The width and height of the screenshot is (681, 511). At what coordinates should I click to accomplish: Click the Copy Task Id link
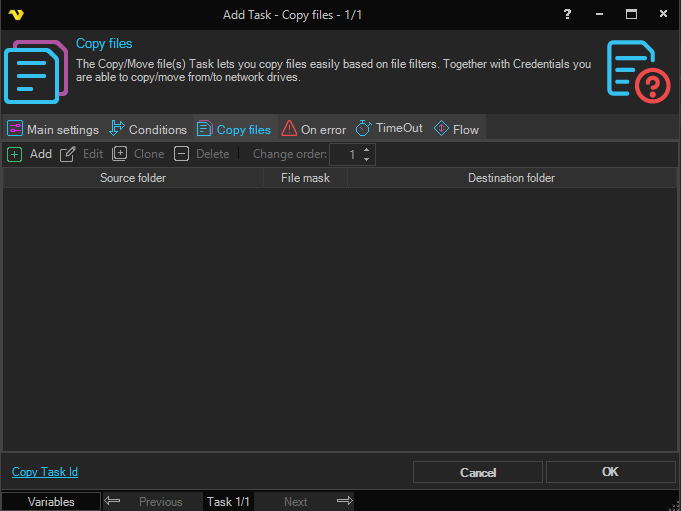45,472
